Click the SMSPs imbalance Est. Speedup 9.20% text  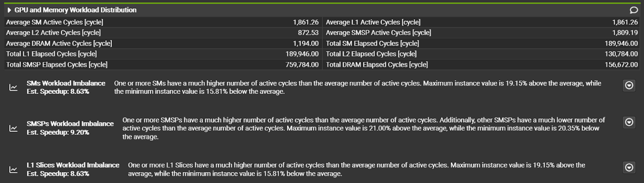tap(58, 132)
